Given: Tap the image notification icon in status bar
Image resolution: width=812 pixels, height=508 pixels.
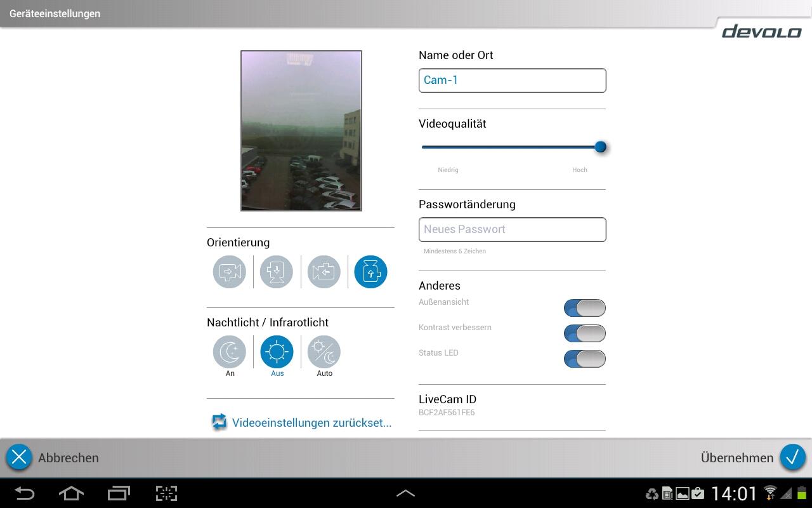Looking at the screenshot, I should pos(683,493).
